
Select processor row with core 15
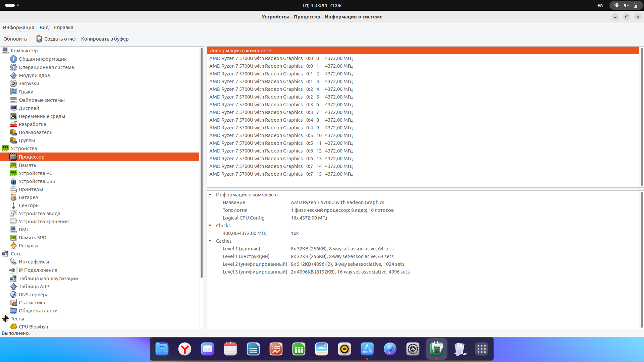tap(281, 174)
